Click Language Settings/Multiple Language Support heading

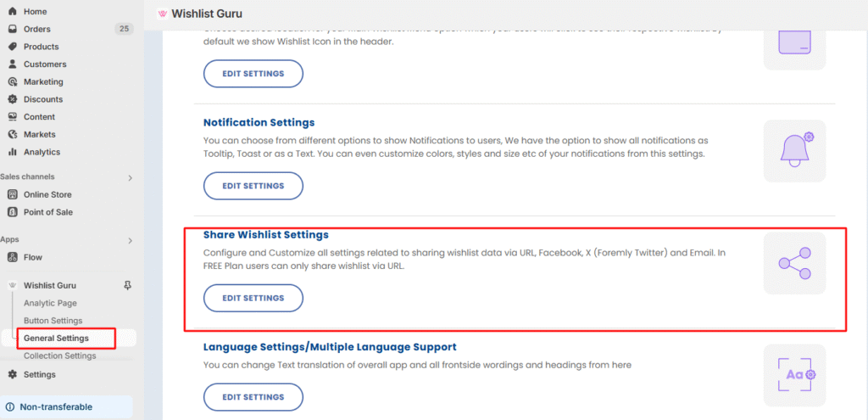coord(330,347)
